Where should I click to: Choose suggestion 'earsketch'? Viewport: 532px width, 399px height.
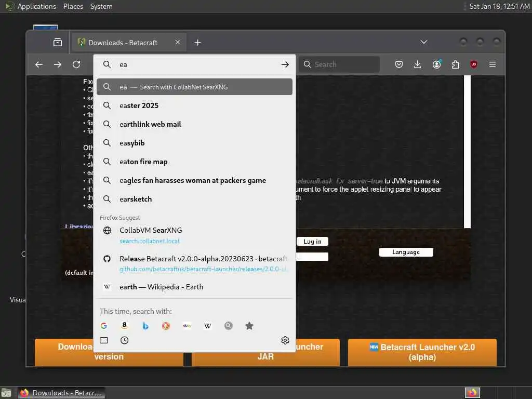pos(194,199)
